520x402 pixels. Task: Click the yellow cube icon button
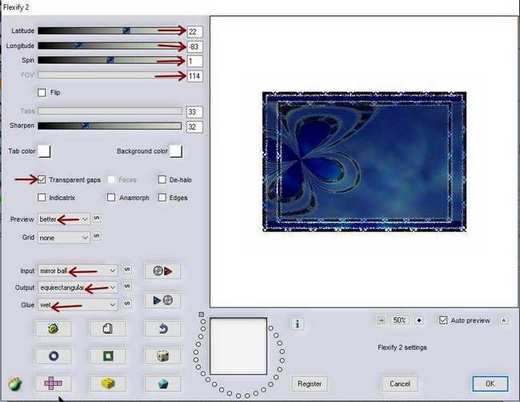pyautogui.click(x=108, y=383)
